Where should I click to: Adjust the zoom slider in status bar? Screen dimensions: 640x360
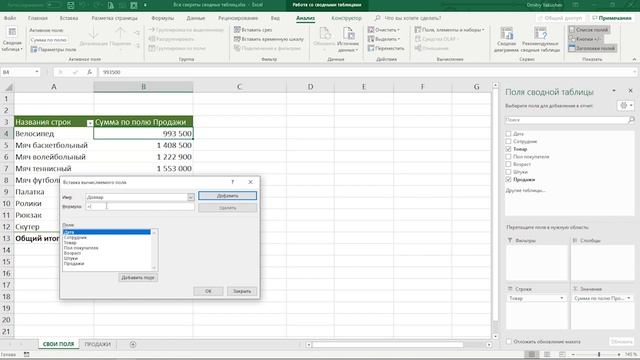(x=599, y=354)
